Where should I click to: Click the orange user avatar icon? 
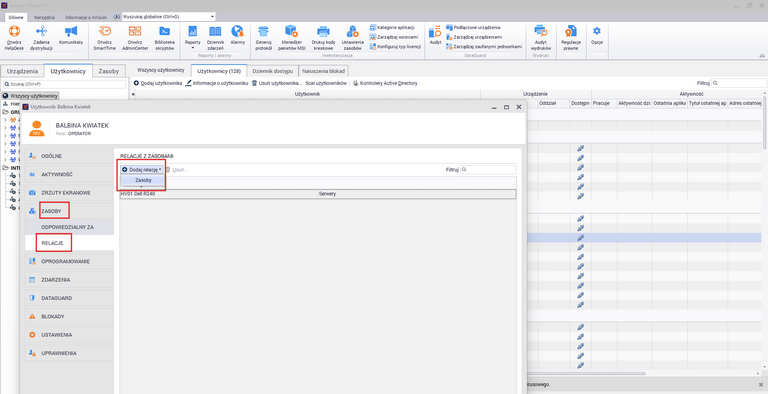[x=37, y=129]
